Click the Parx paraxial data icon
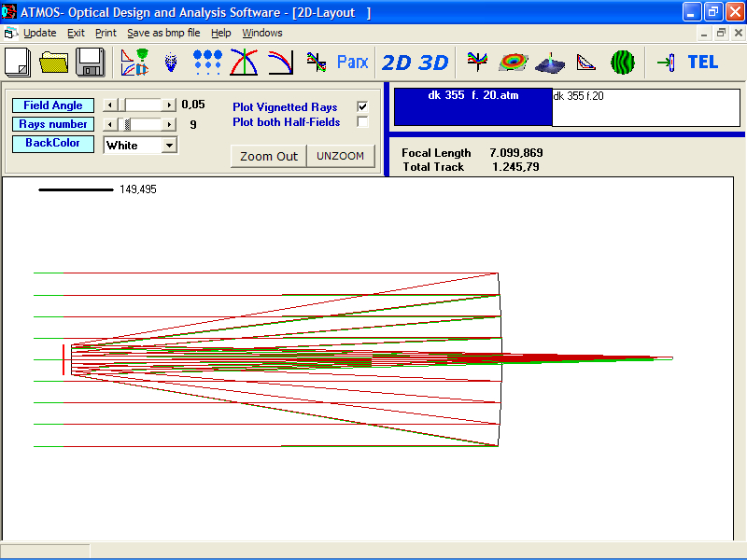Image resolution: width=747 pixels, height=560 pixels. pyautogui.click(x=352, y=63)
